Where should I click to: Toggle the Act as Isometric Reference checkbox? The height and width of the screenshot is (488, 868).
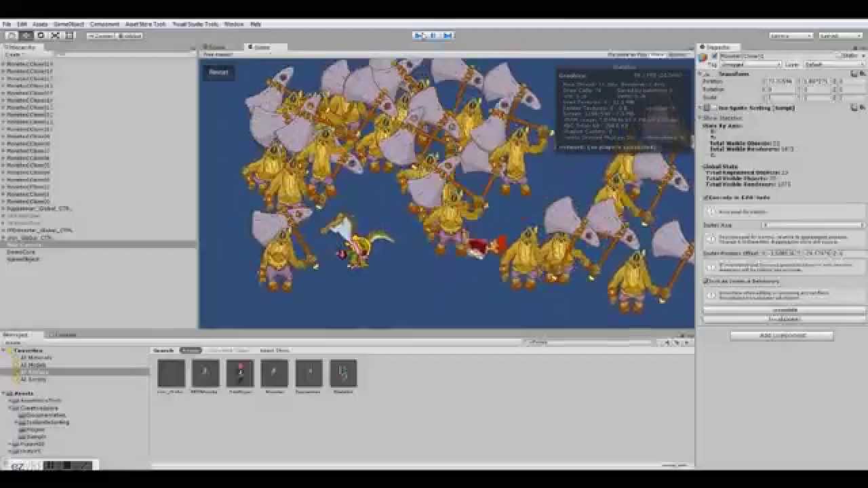coord(706,281)
